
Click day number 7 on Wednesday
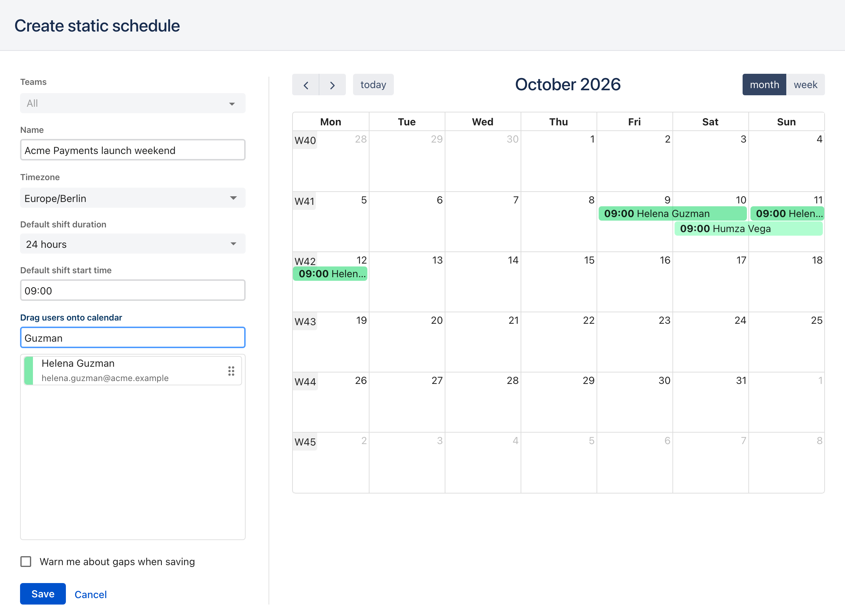[x=516, y=200]
